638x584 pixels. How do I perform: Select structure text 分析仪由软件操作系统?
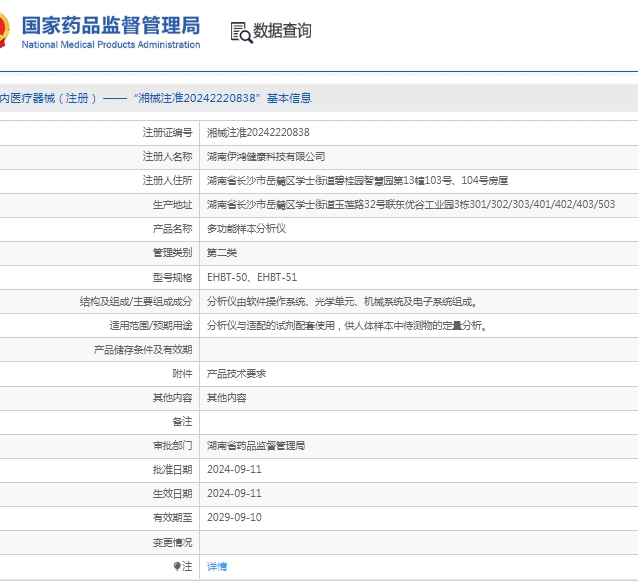(x=342, y=302)
